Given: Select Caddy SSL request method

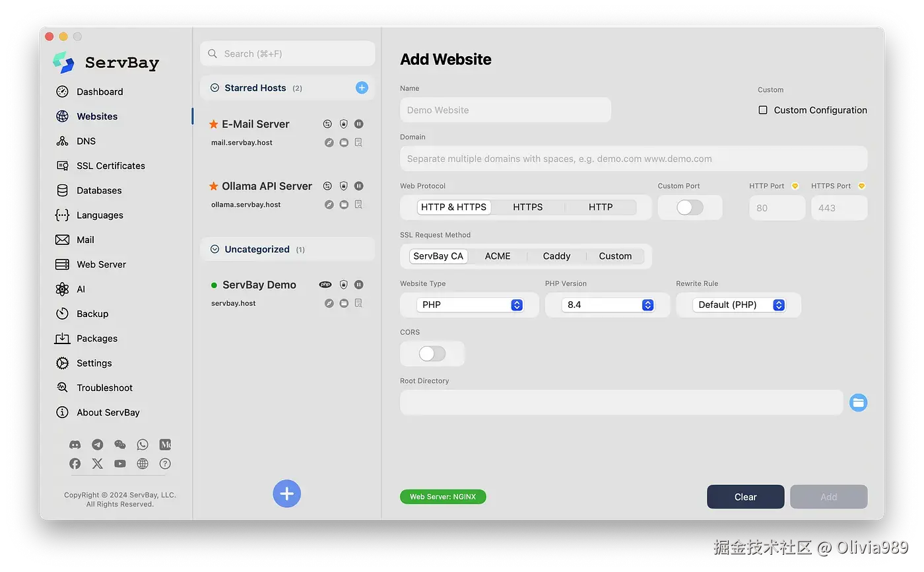Looking at the screenshot, I should tap(556, 256).
